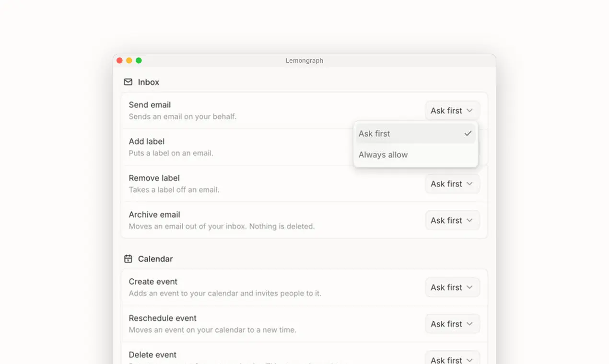Click 'Adds an event to your calendar' description
This screenshot has height=364, width=609.
pyautogui.click(x=225, y=293)
